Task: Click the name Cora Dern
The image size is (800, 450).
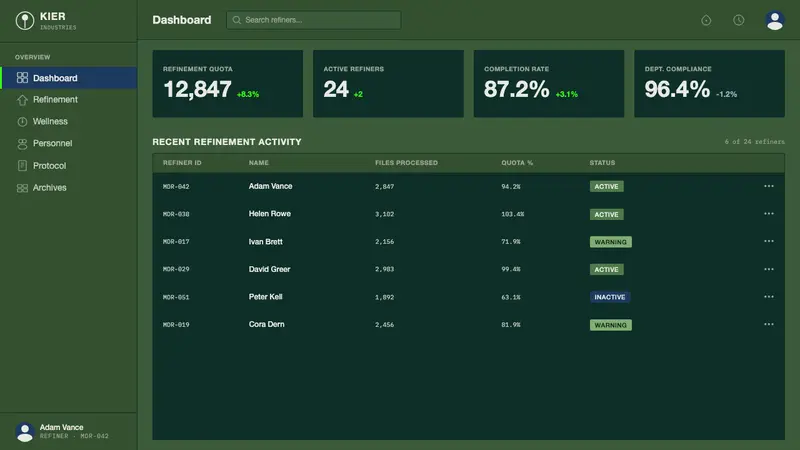Action: pos(266,324)
